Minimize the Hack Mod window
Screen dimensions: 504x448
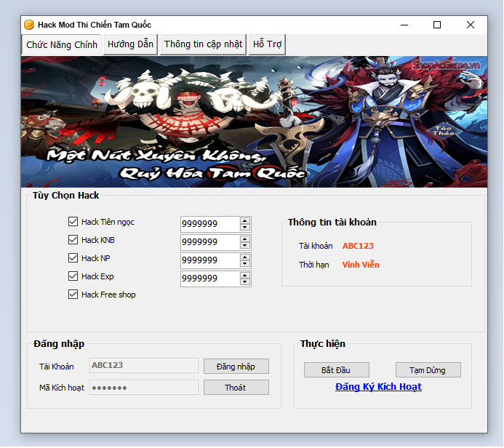pos(404,25)
